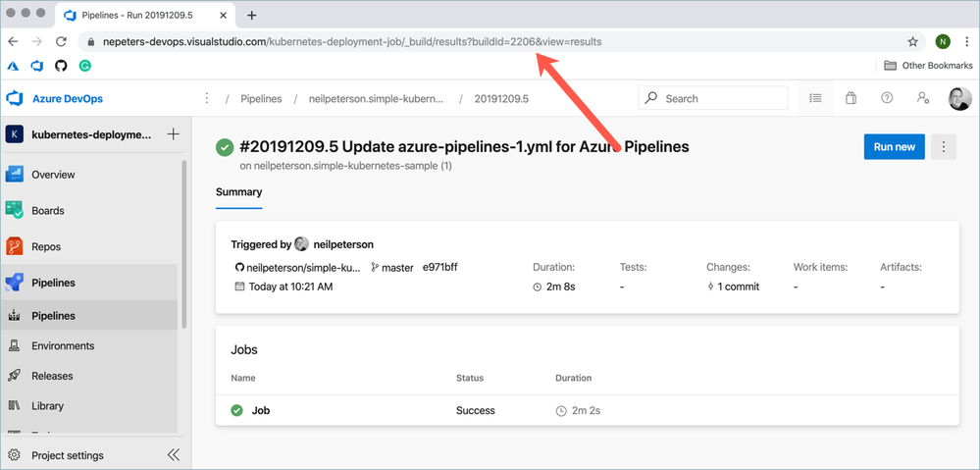Open the help question mark icon
This screenshot has width=980, height=470.
tap(887, 98)
